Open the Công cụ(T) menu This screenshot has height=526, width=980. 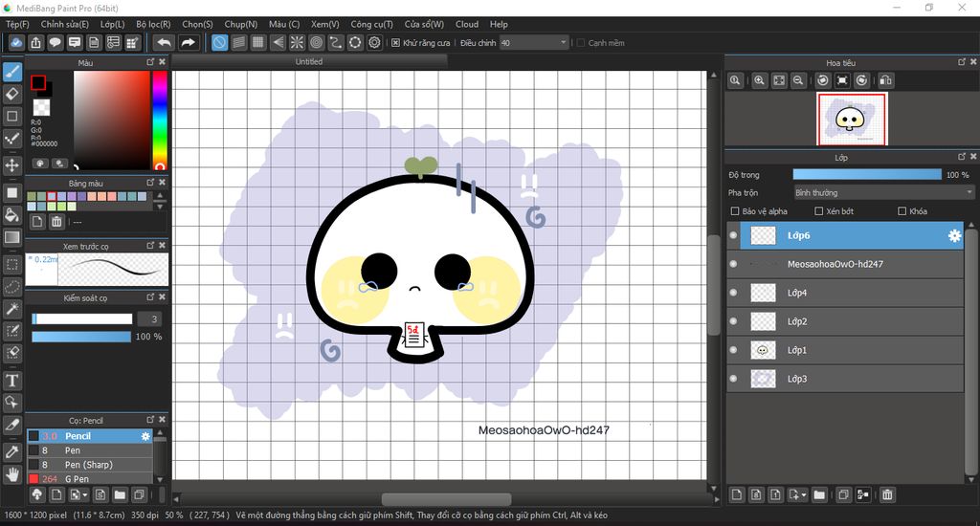pyautogui.click(x=371, y=24)
